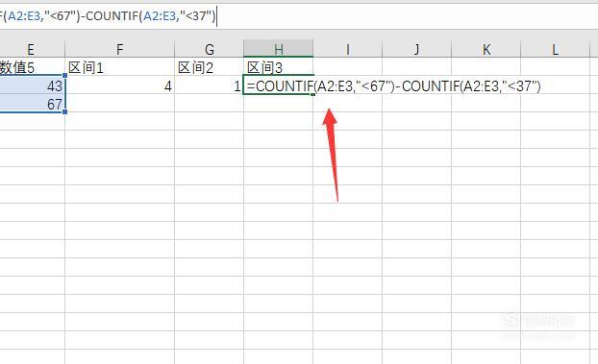Select the cell with value 1 under 区间2

pos(209,85)
